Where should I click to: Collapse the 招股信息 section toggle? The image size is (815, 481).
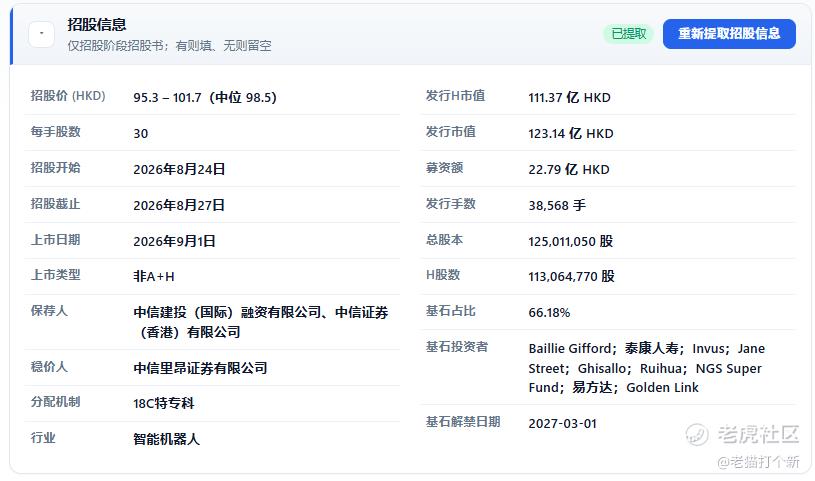[42, 35]
